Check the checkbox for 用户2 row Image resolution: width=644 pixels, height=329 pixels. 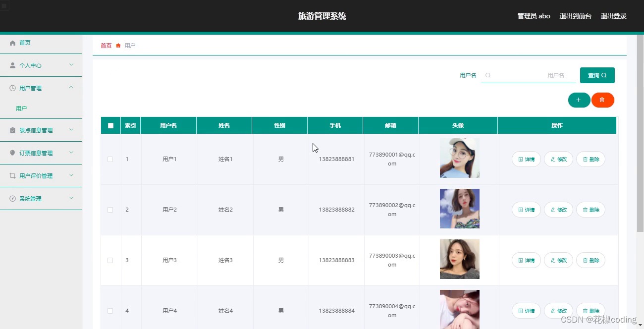tap(110, 210)
